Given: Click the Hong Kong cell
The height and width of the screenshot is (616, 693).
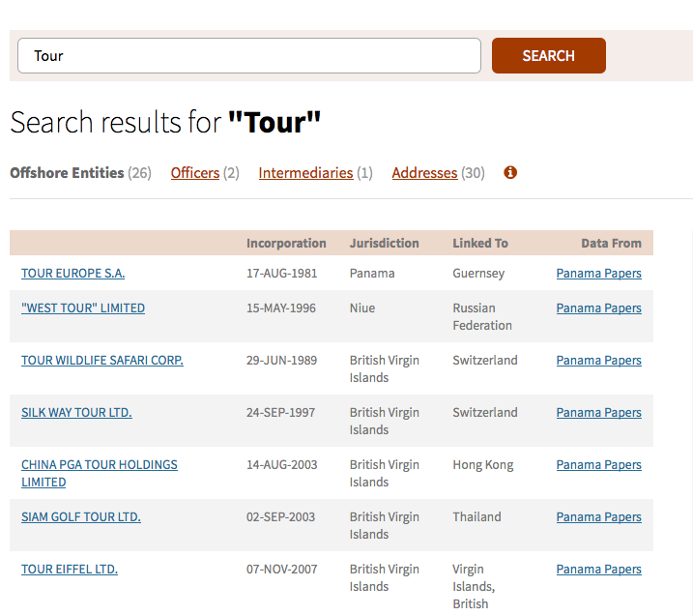Looking at the screenshot, I should pyautogui.click(x=483, y=464).
